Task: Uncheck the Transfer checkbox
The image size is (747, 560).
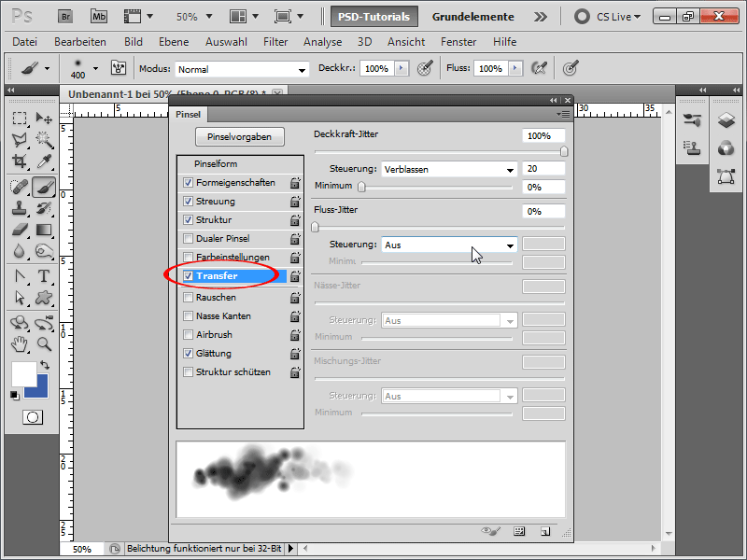Action: (189, 275)
